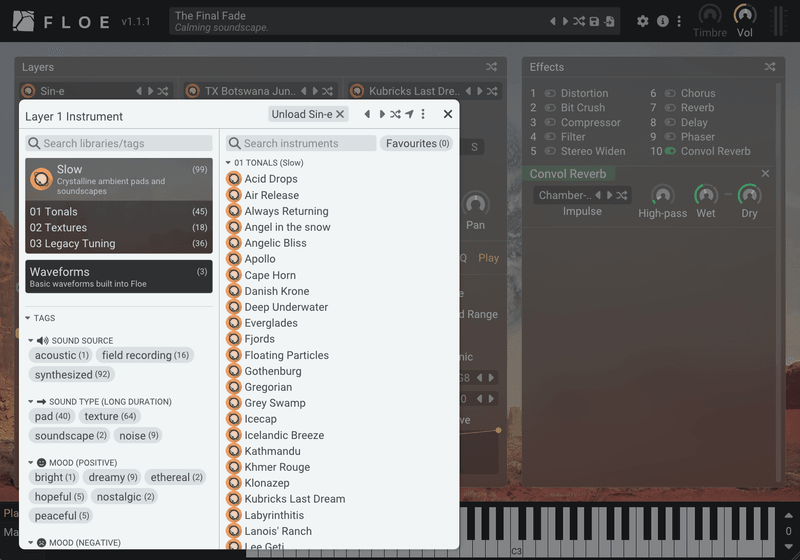Load the previous instrument with the left arrow
800x560 pixels.
pos(367,114)
